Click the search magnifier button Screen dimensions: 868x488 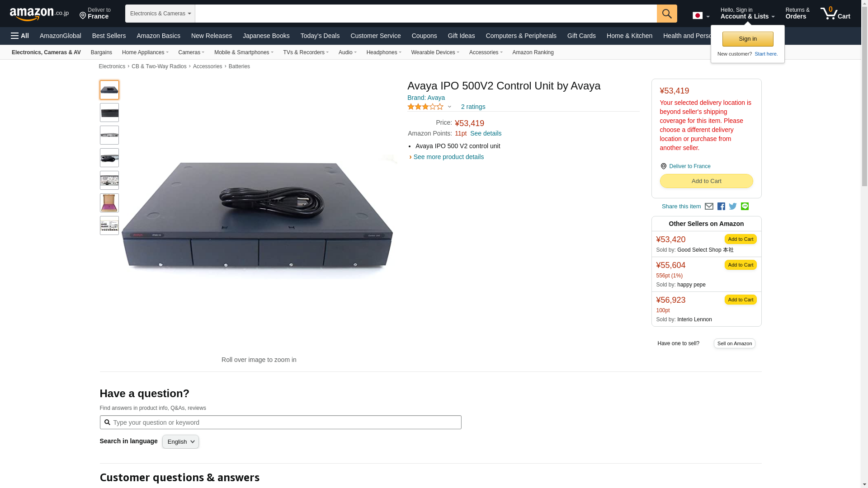(667, 14)
